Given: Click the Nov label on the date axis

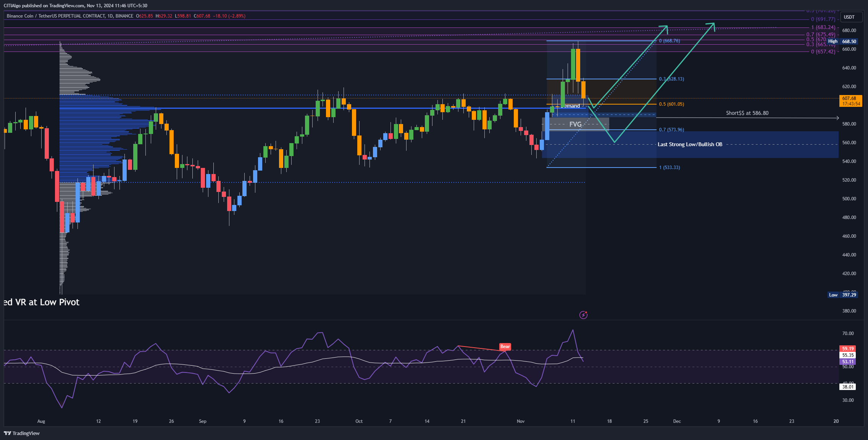Looking at the screenshot, I should coord(521,421).
